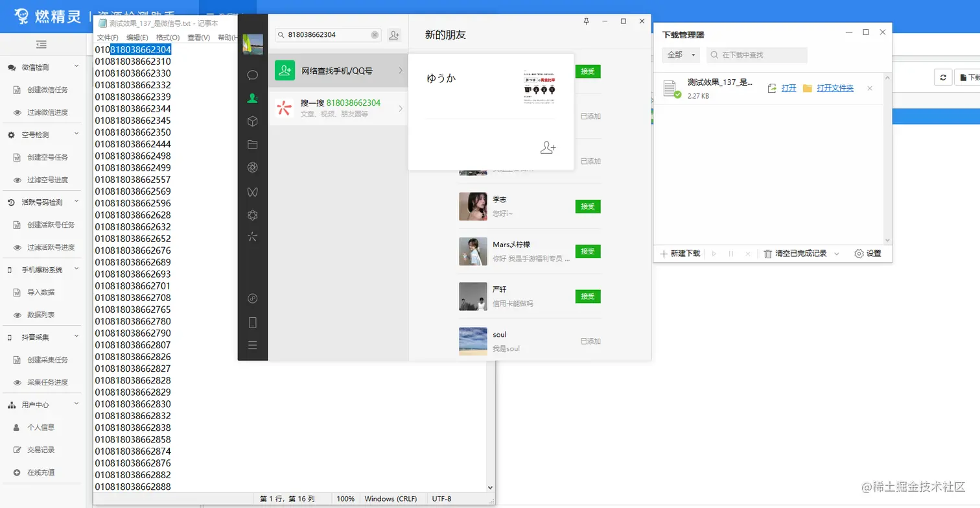980x508 pixels.
Task: Open 个人信息 in sidebar
Action: 41,427
